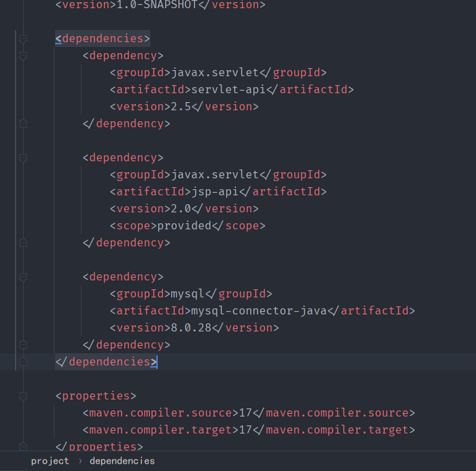This screenshot has width=476, height=471.
Task: Fold the jsp-api dependency block
Action: 23,158
